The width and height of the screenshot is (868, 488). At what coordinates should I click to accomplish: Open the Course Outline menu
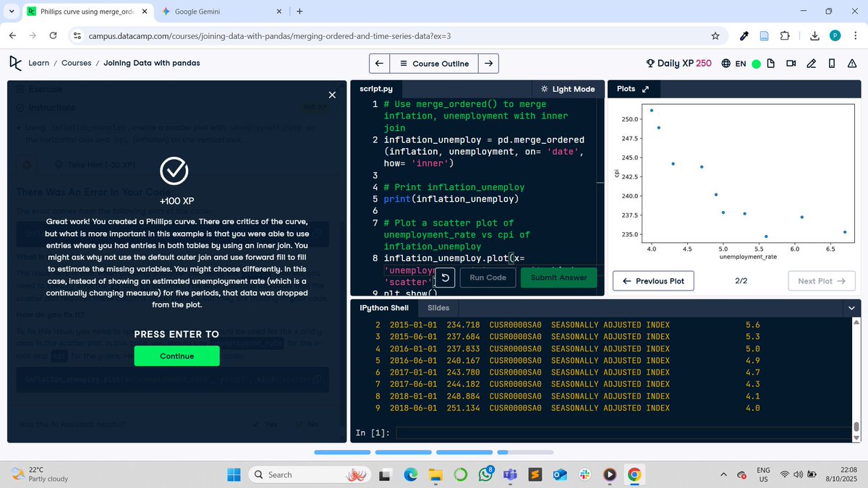(434, 64)
